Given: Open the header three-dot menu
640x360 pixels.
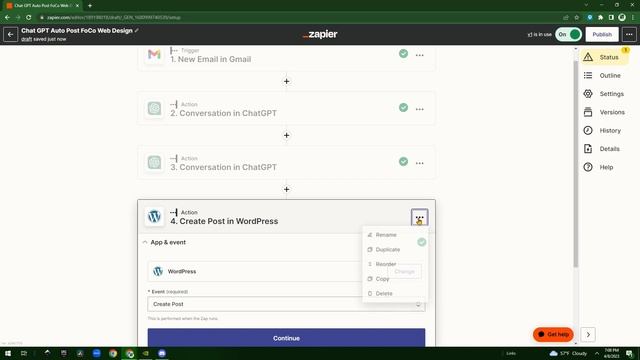Looking at the screenshot, I should click(x=629, y=35).
